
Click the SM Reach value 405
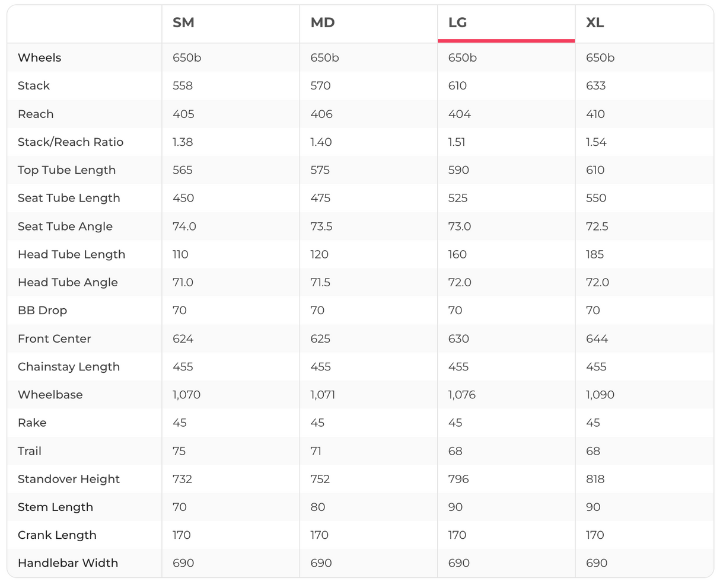(x=183, y=114)
